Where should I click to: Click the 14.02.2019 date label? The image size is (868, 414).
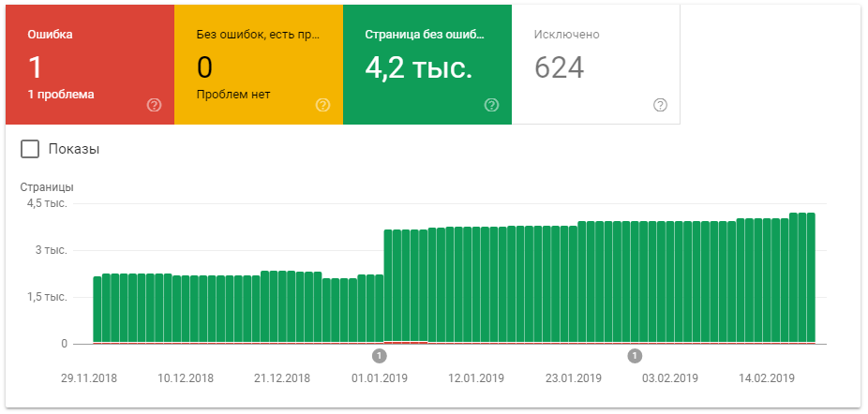coord(767,378)
